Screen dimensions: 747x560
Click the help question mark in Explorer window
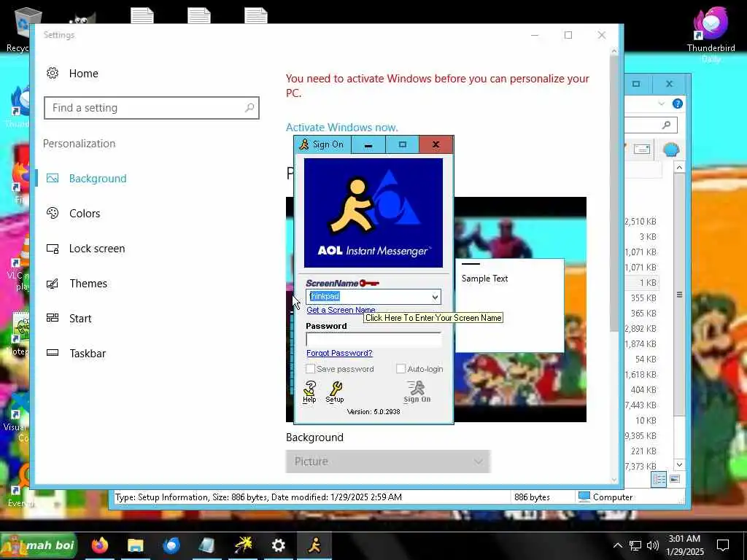(677, 104)
